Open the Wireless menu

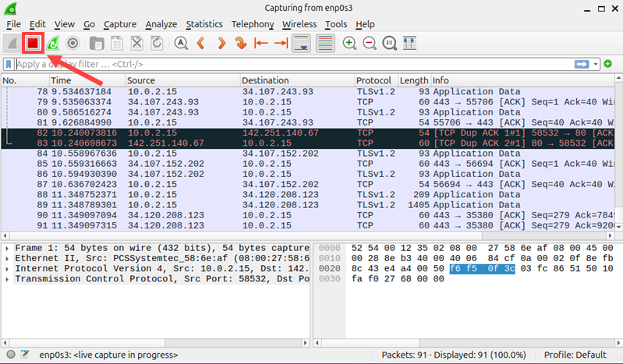coord(299,24)
